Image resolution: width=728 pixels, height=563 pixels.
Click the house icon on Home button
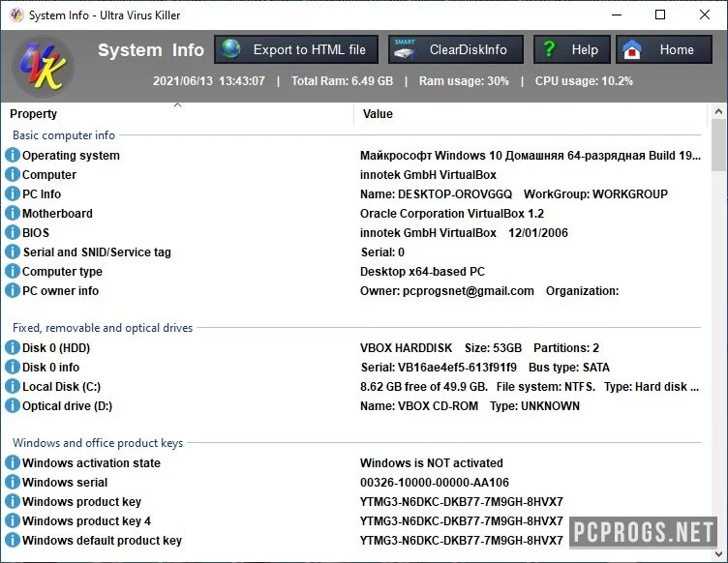tap(632, 49)
